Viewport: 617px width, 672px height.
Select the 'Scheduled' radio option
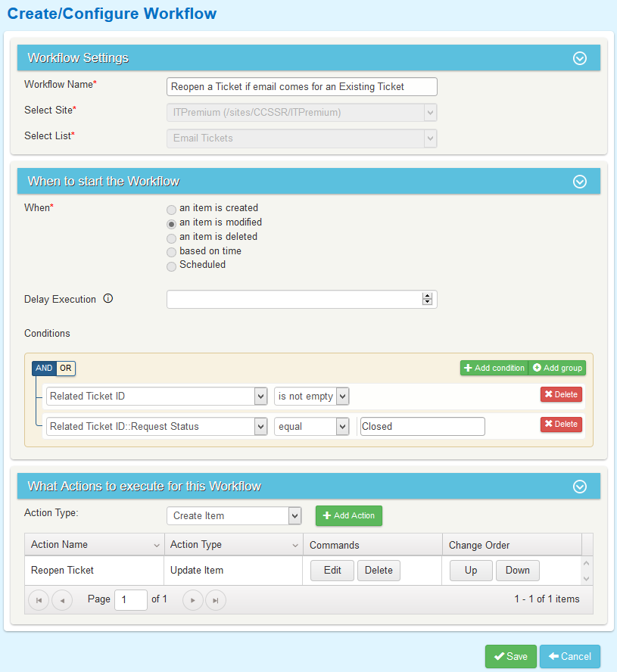point(171,266)
